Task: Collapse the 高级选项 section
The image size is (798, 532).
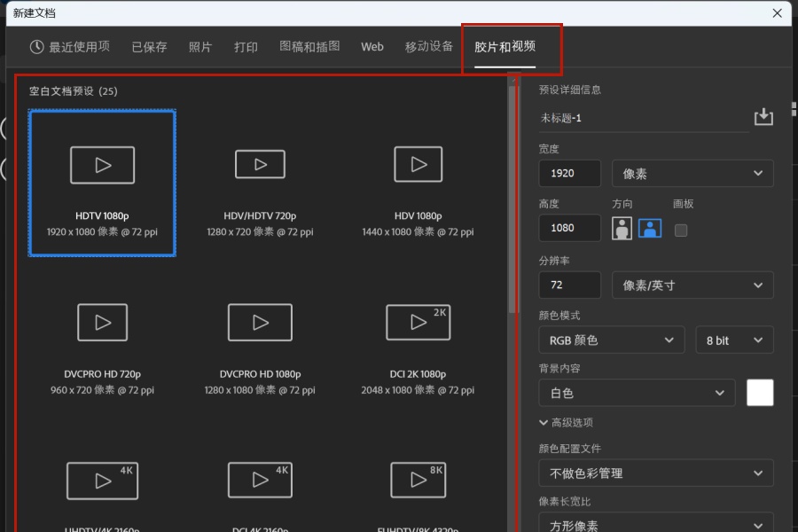Action: [566, 423]
